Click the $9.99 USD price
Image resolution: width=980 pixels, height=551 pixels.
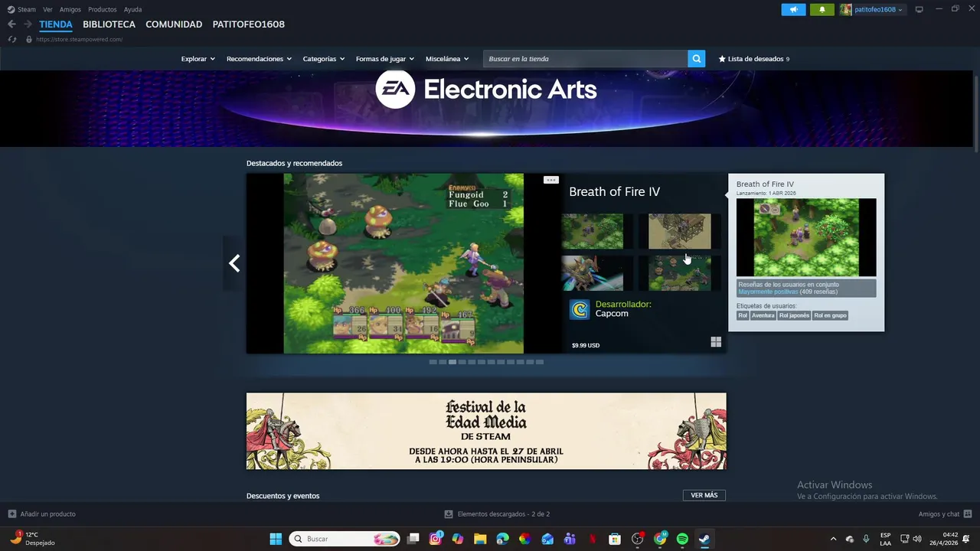[586, 345]
